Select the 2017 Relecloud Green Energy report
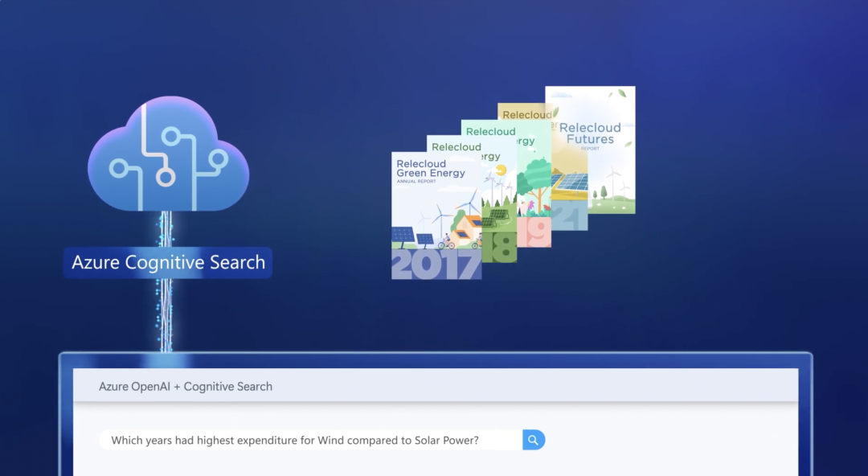 click(436, 215)
